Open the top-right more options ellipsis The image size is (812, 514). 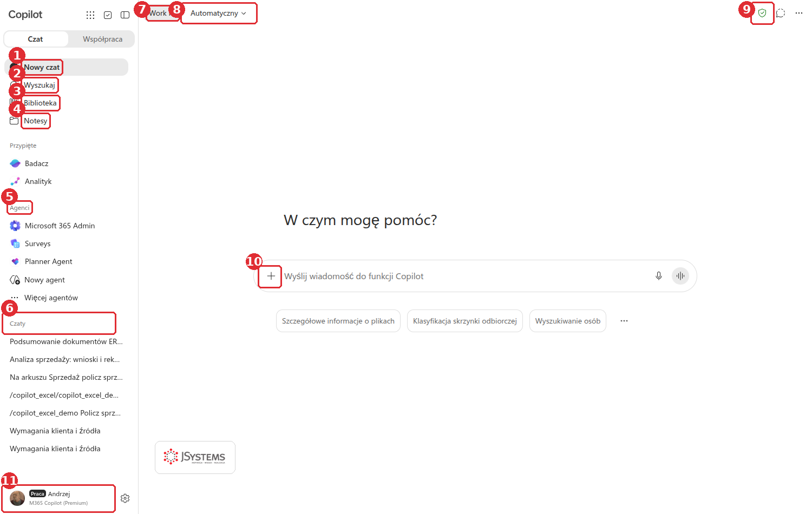799,13
